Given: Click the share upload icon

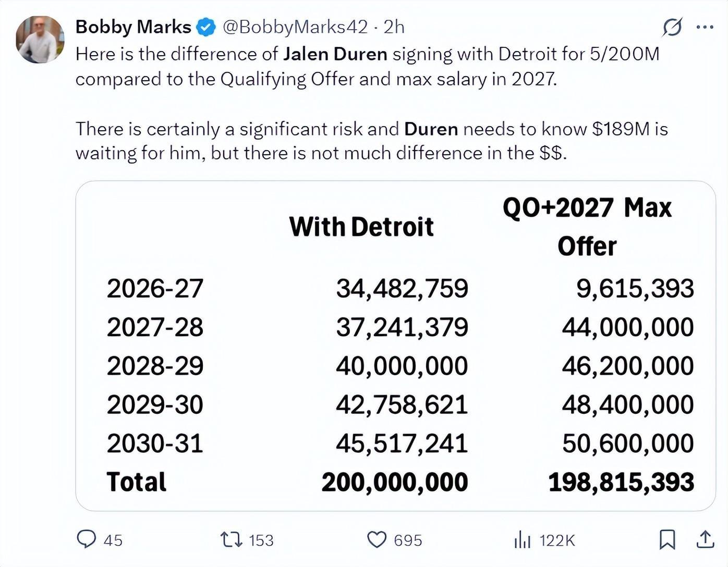Looking at the screenshot, I should pyautogui.click(x=705, y=539).
